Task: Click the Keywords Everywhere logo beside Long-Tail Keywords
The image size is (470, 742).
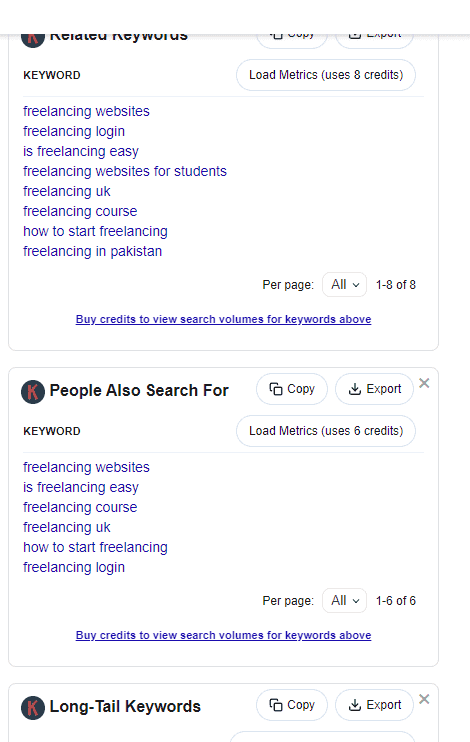Action: pyautogui.click(x=33, y=707)
